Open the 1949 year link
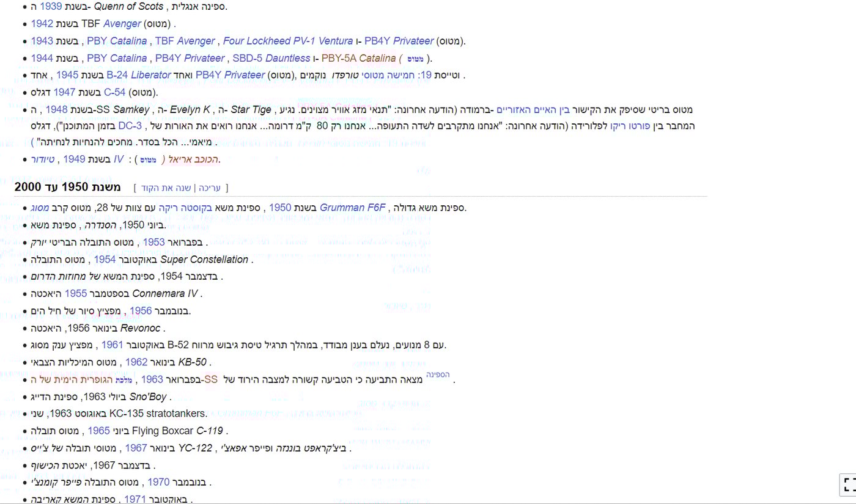 (x=74, y=159)
